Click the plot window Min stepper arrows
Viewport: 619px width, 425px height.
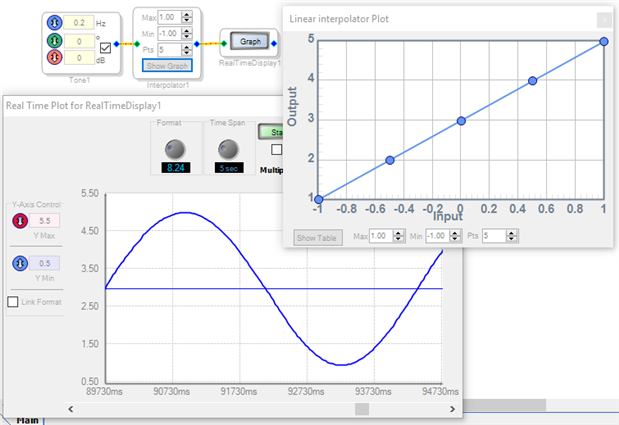click(x=455, y=236)
